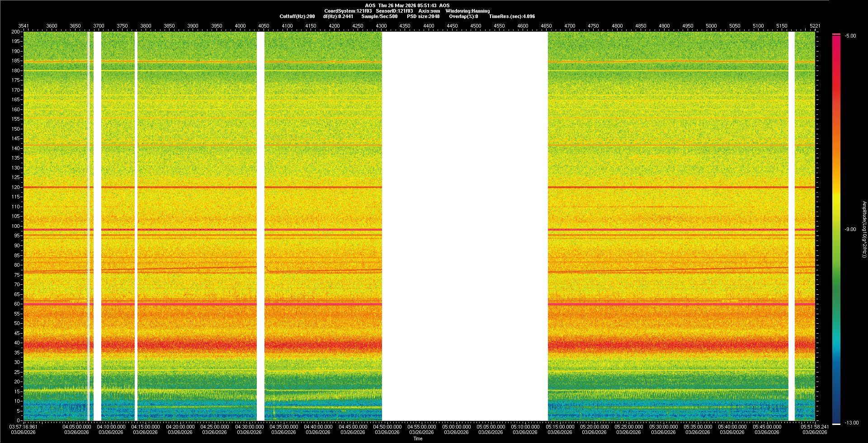This screenshot has height=443, width=868.
Task: Click the 4300 tick on top axis
Action: [381, 26]
